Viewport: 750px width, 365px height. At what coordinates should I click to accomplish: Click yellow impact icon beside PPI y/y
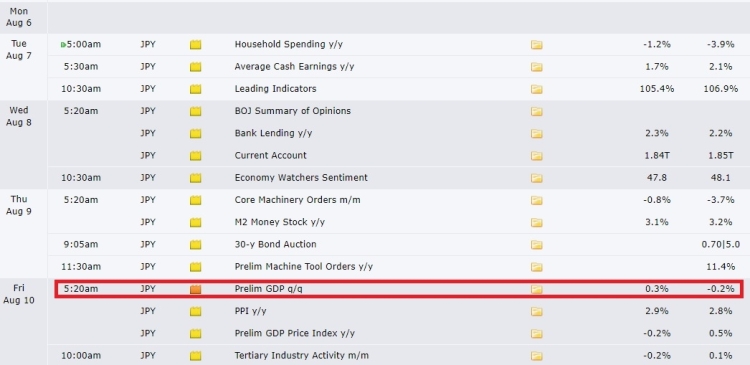(x=196, y=311)
